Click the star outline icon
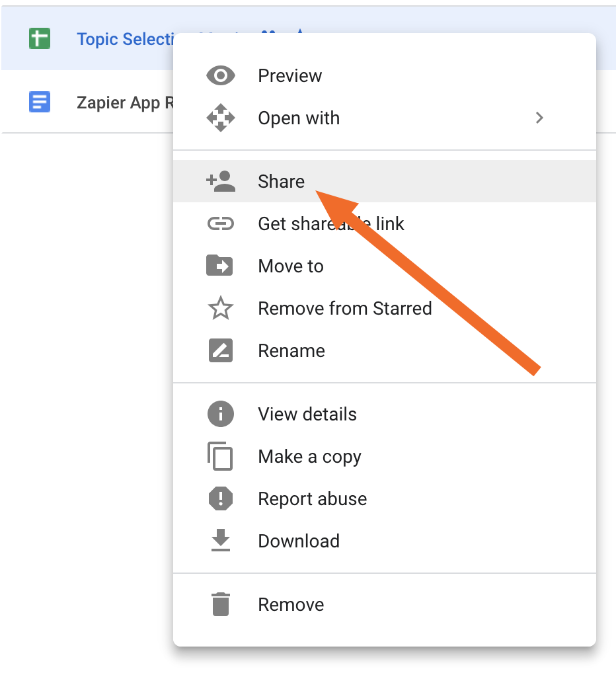The height and width of the screenshot is (673, 616). (220, 309)
